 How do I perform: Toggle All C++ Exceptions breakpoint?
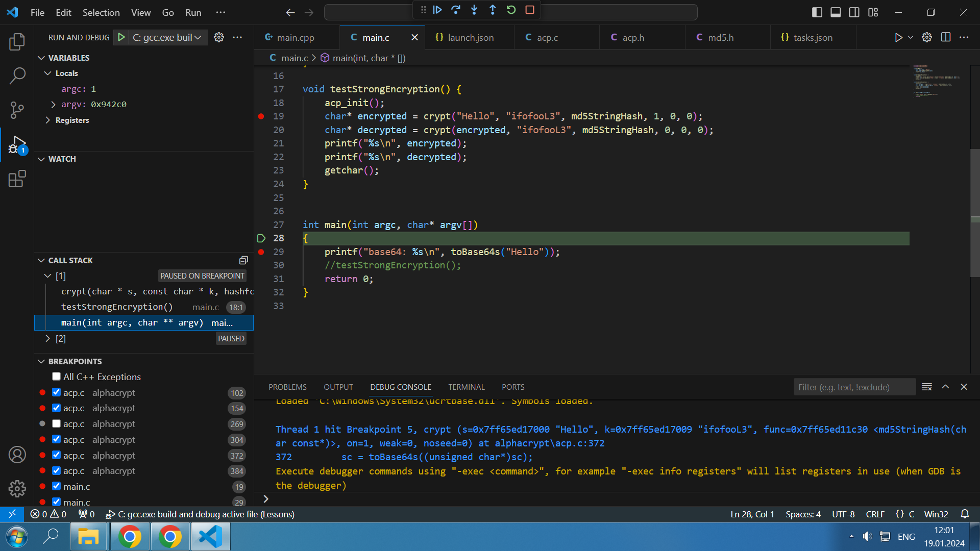pyautogui.click(x=57, y=377)
